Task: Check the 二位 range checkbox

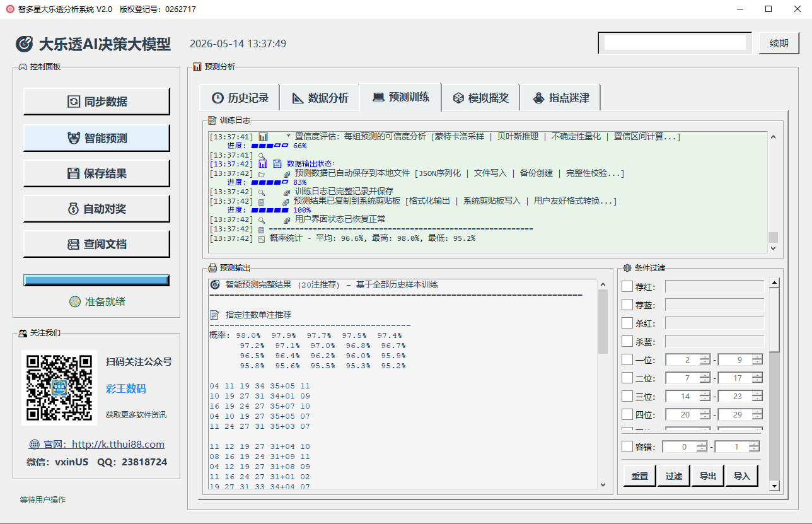Action: coord(627,378)
